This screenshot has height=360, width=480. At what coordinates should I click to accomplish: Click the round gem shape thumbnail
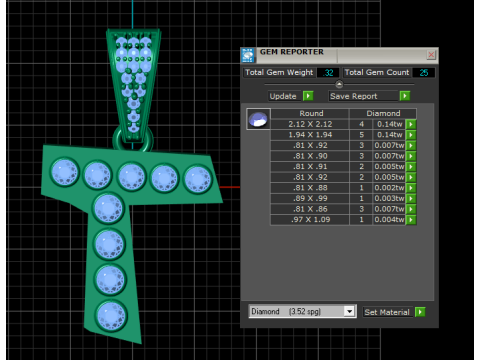click(x=258, y=119)
